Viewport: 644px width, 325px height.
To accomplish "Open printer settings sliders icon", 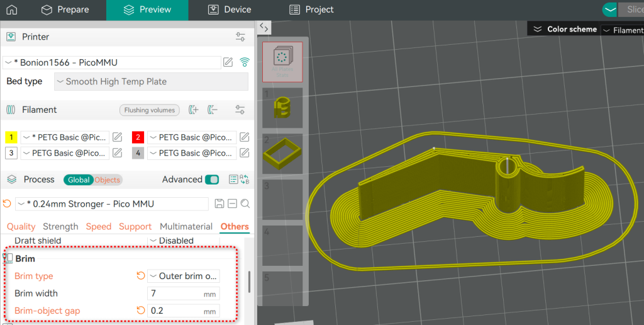I will 240,37.
